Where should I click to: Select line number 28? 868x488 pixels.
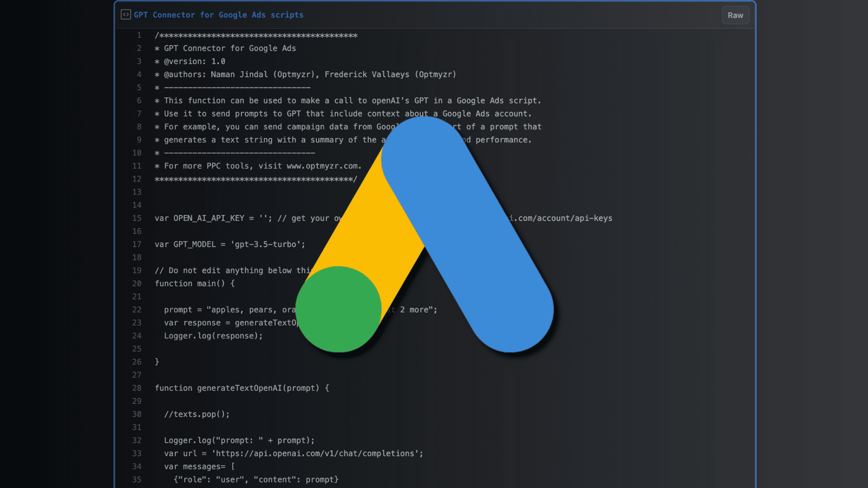pos(137,388)
